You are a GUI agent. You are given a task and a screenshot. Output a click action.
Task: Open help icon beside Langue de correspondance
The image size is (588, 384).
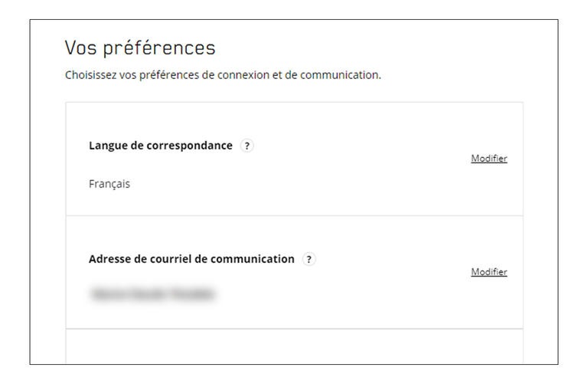pyautogui.click(x=247, y=146)
